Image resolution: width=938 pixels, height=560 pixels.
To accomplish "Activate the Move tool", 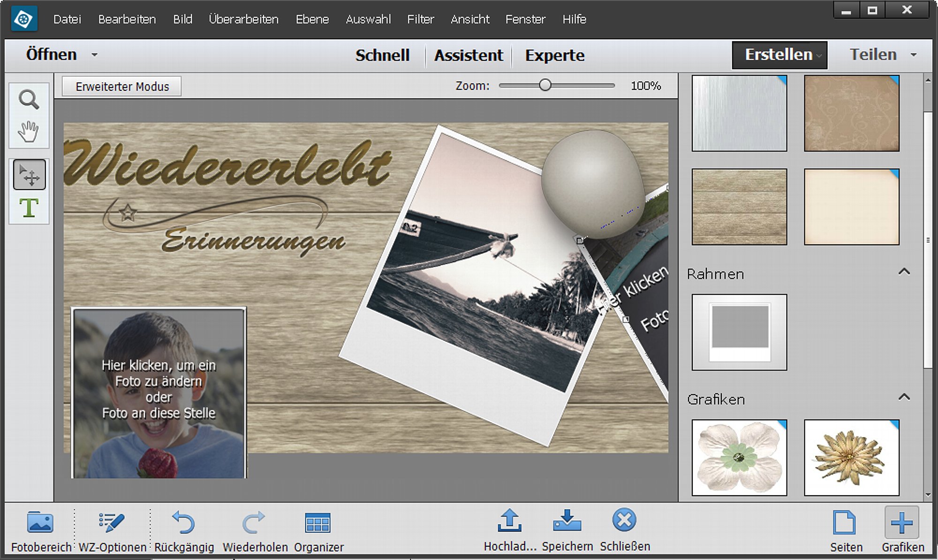I will tap(29, 175).
